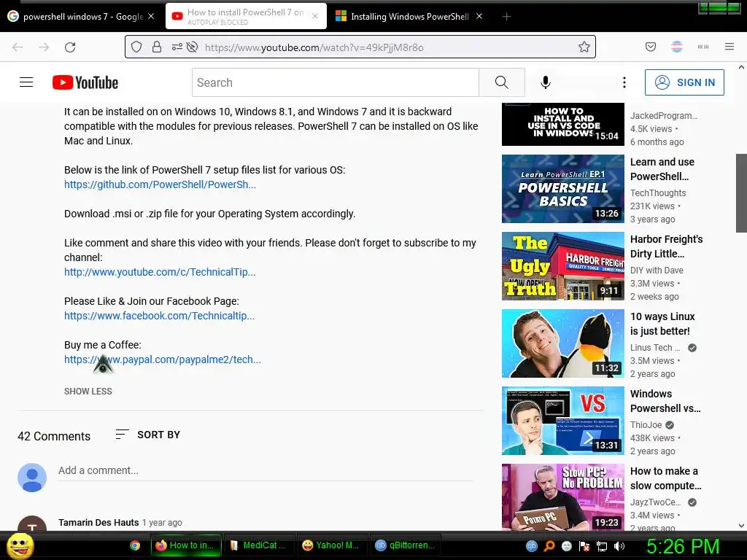Close the Installing Windows PowerShell tab
The image size is (747, 560).
479,16
